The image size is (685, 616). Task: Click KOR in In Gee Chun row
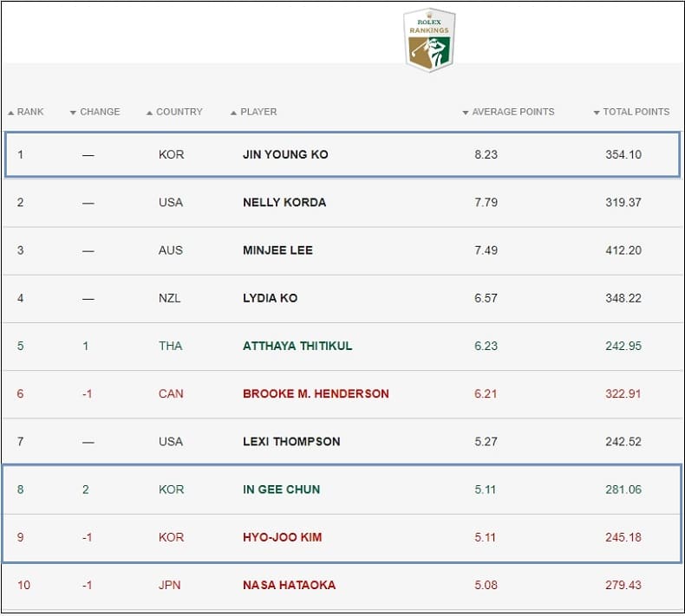click(x=172, y=490)
